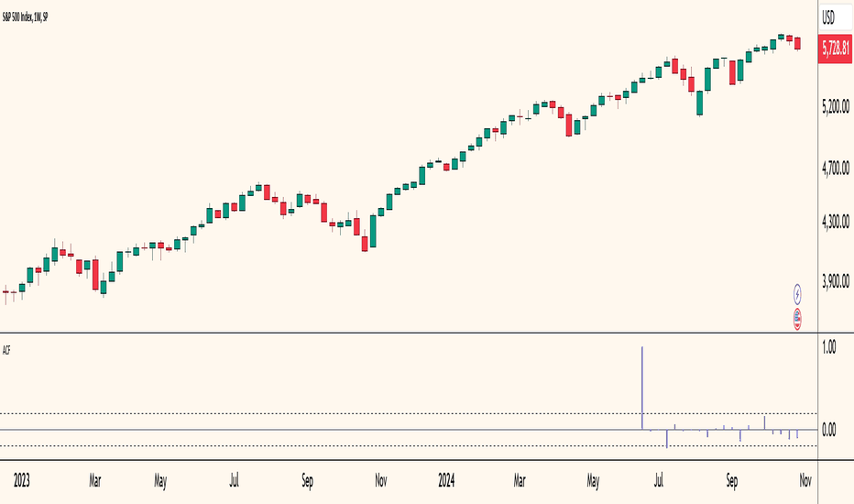Click the 2023 label on time axis

[22, 480]
